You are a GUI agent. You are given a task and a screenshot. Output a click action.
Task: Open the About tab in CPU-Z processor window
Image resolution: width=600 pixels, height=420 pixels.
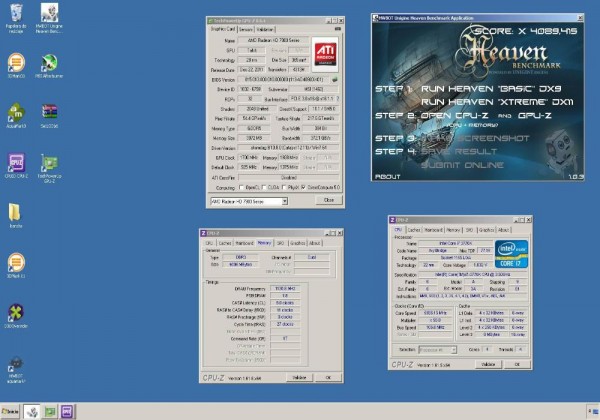click(504, 230)
